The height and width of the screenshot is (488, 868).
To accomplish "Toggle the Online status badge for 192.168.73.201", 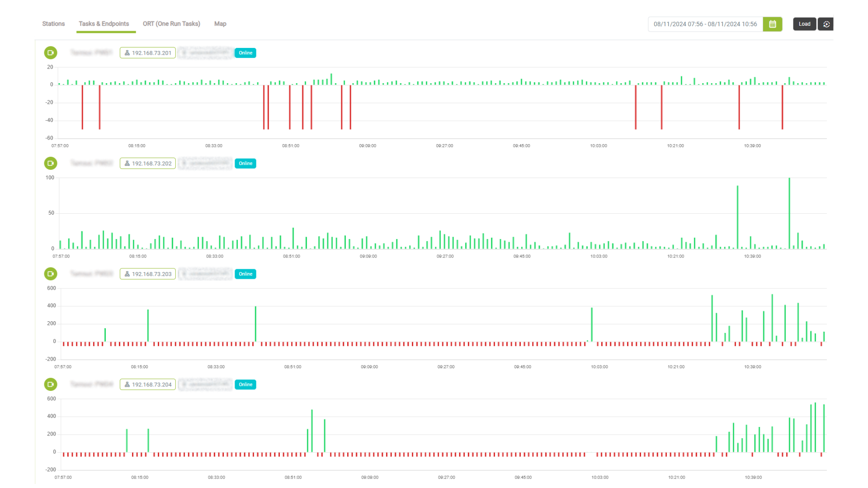I will (245, 52).
